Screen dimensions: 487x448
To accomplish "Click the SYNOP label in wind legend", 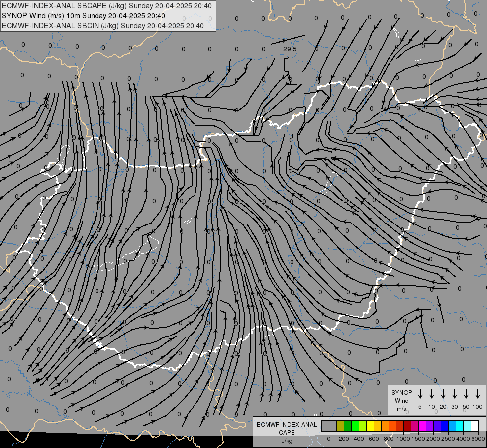I will (401, 392).
